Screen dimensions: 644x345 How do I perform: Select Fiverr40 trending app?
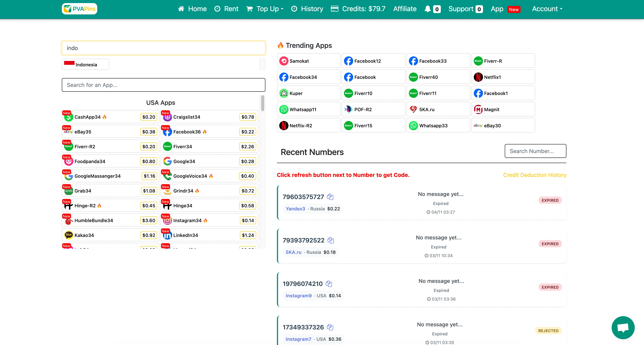tap(438, 77)
